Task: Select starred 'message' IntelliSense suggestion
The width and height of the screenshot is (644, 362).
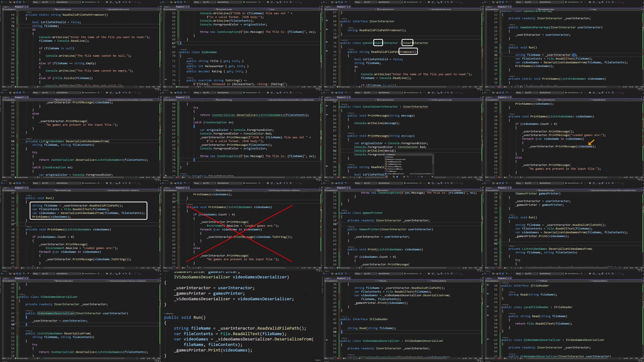Action: [x=409, y=155]
